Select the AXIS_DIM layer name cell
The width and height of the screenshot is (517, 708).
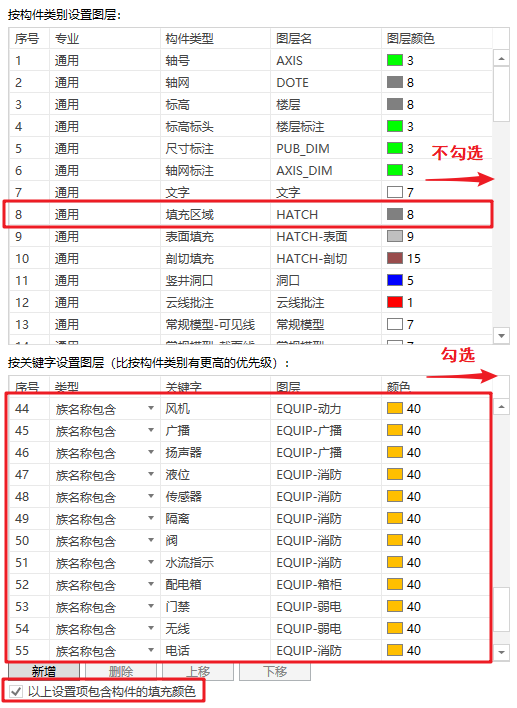point(326,171)
